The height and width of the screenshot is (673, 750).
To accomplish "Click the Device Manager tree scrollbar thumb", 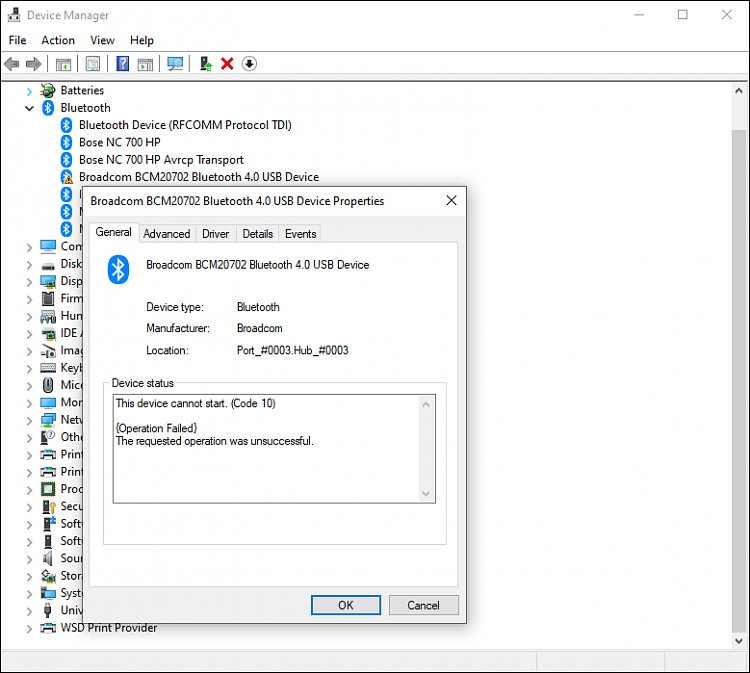I will coord(739,380).
